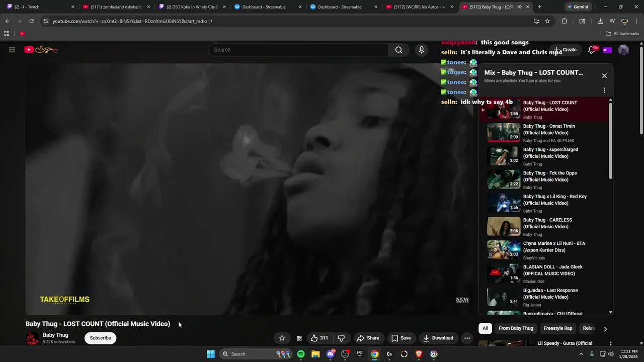644x362 pixels.
Task: Switch to DSG Koba In Windy City tab
Action: [192, 7]
